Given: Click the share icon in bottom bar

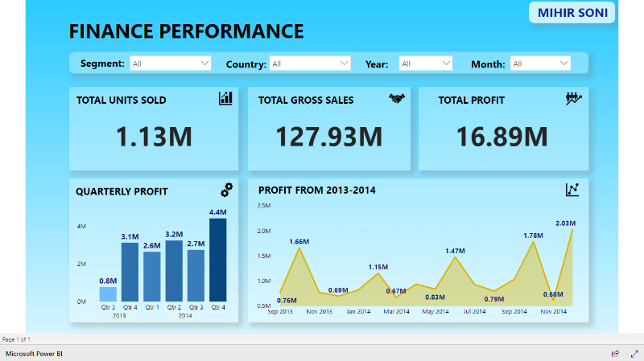Looking at the screenshot, I should click(615, 353).
